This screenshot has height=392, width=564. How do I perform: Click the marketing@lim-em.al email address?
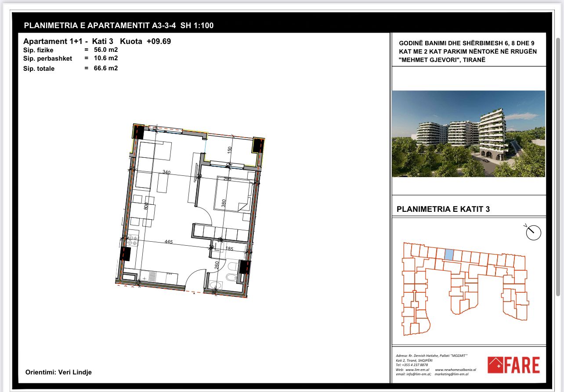click(452, 374)
